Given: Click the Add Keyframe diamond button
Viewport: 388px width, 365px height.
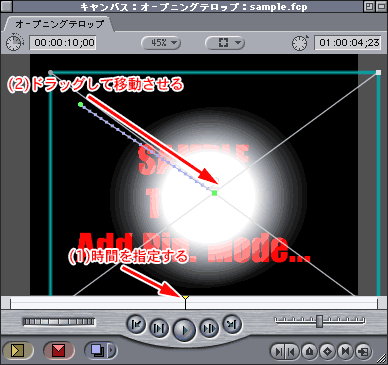Looking at the screenshot, I should [x=328, y=351].
